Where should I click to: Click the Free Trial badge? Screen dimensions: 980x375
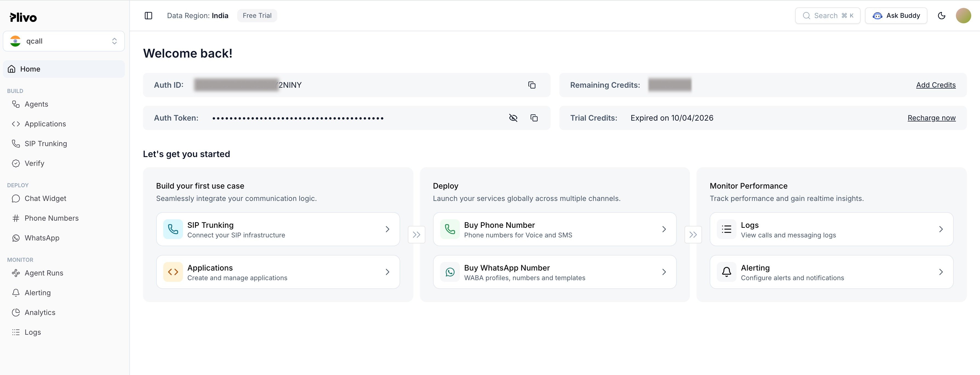coord(257,16)
